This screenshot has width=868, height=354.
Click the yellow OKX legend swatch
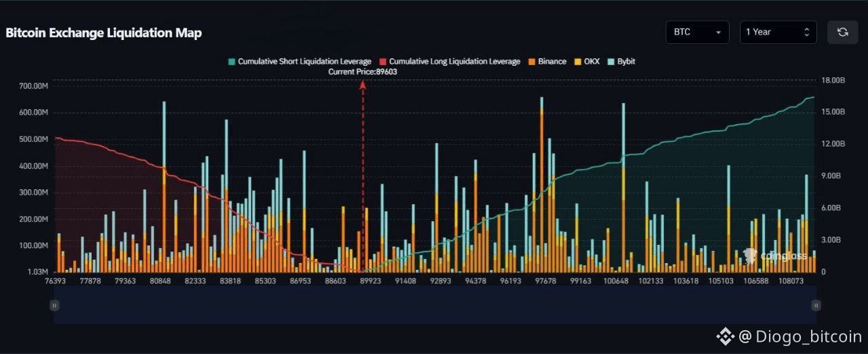pos(578,62)
